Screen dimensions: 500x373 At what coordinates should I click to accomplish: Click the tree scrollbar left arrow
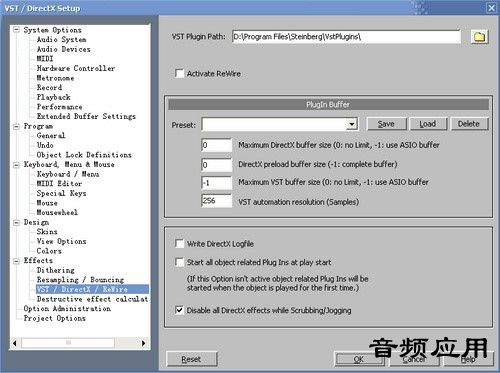[x=15, y=343]
